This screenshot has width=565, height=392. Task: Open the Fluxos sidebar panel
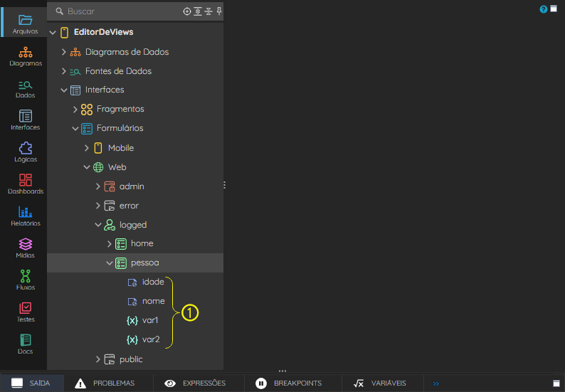point(25,280)
